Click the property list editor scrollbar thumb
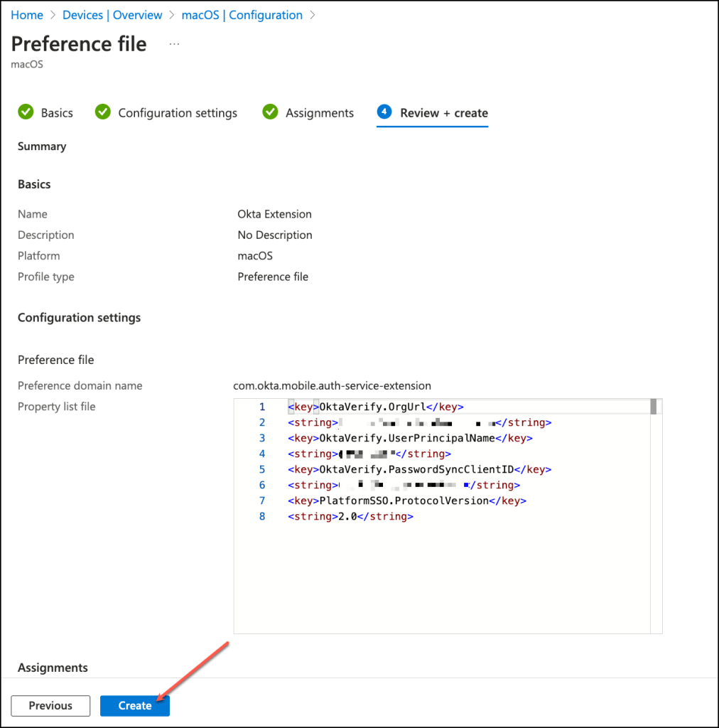Image resolution: width=719 pixels, height=728 pixels. click(653, 407)
